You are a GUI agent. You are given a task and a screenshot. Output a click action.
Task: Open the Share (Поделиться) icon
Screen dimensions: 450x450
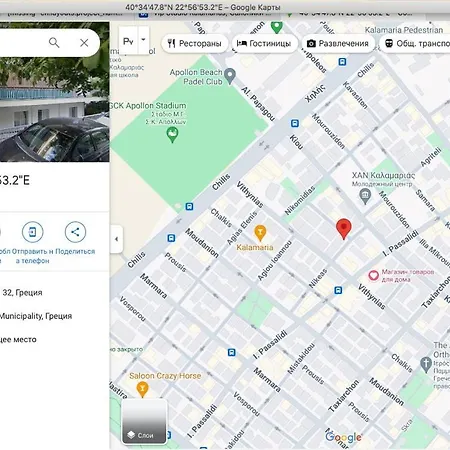75,232
